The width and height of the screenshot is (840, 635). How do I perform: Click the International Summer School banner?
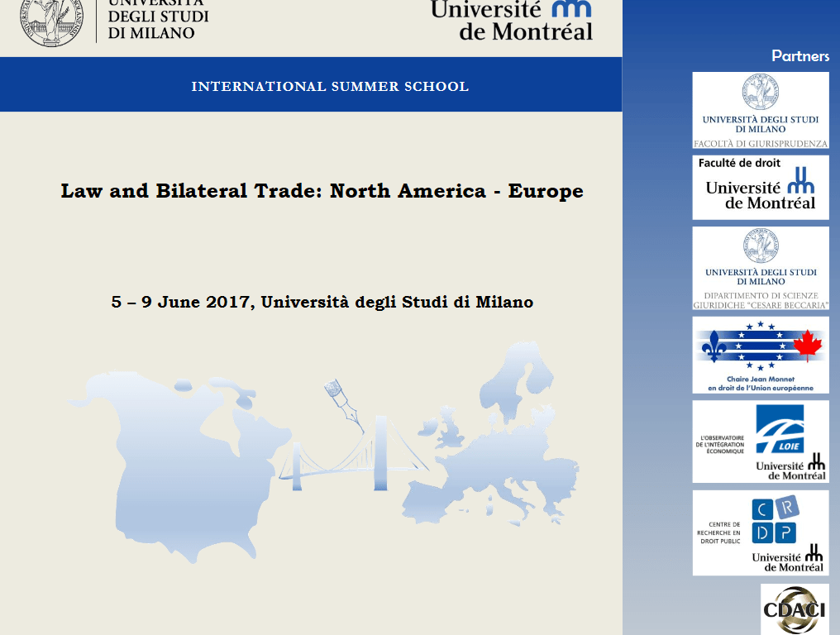coord(330,86)
